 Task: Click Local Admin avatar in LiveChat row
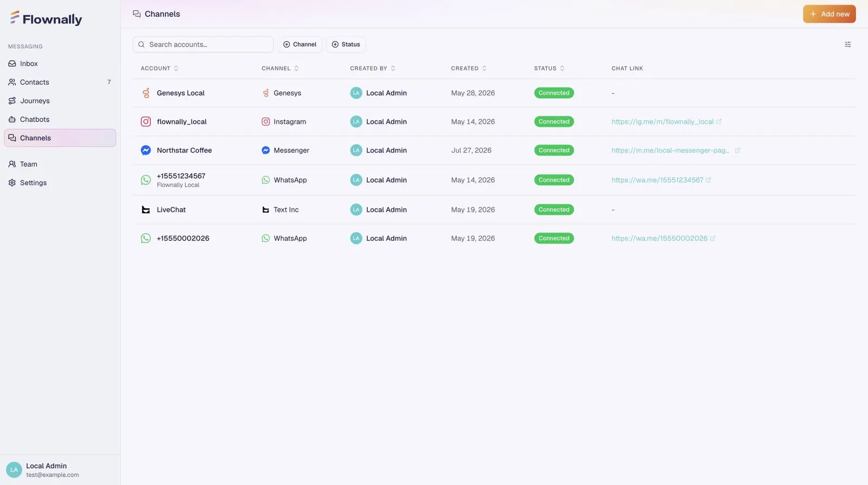point(356,209)
